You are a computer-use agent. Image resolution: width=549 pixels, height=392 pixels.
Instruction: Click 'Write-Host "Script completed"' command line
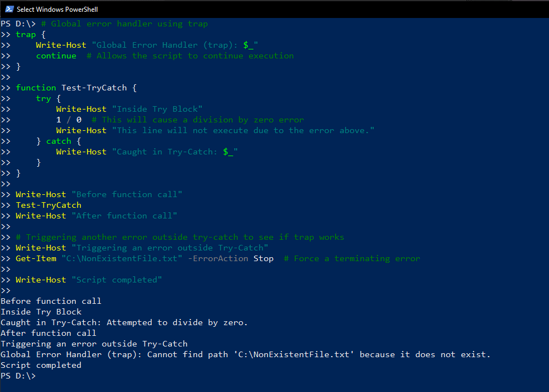[89, 280]
